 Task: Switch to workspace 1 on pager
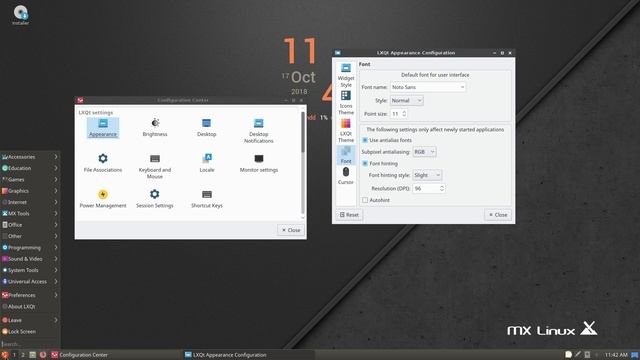coord(14,355)
